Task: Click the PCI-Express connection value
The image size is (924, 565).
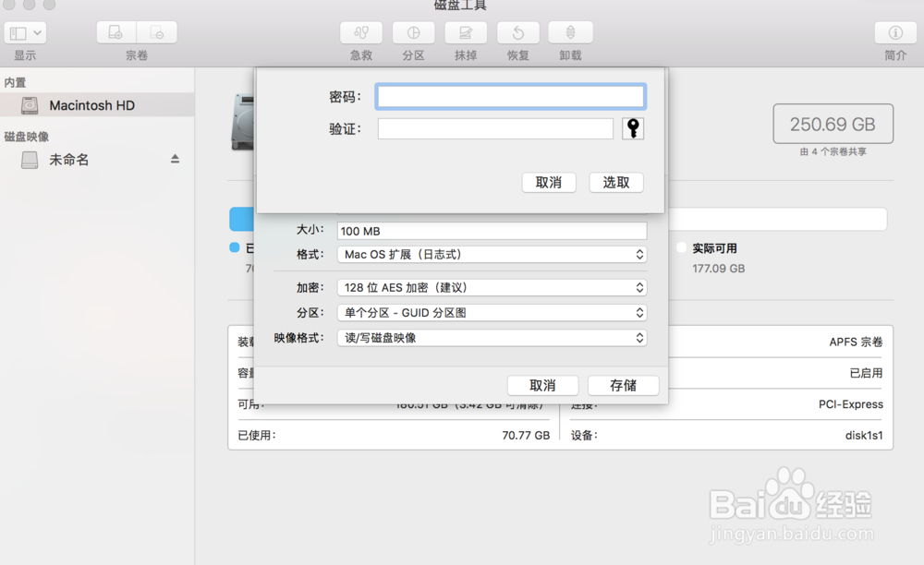Action: click(x=850, y=404)
